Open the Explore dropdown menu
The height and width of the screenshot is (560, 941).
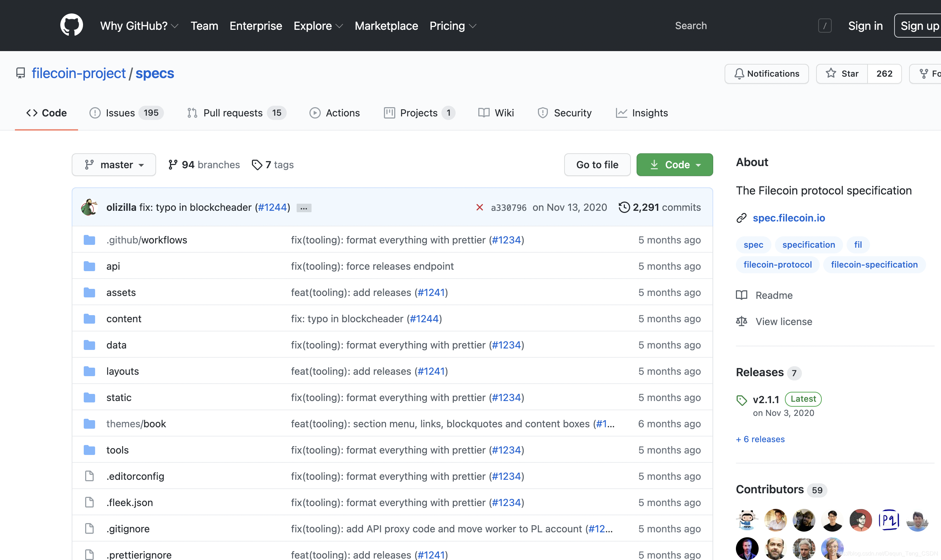(318, 26)
